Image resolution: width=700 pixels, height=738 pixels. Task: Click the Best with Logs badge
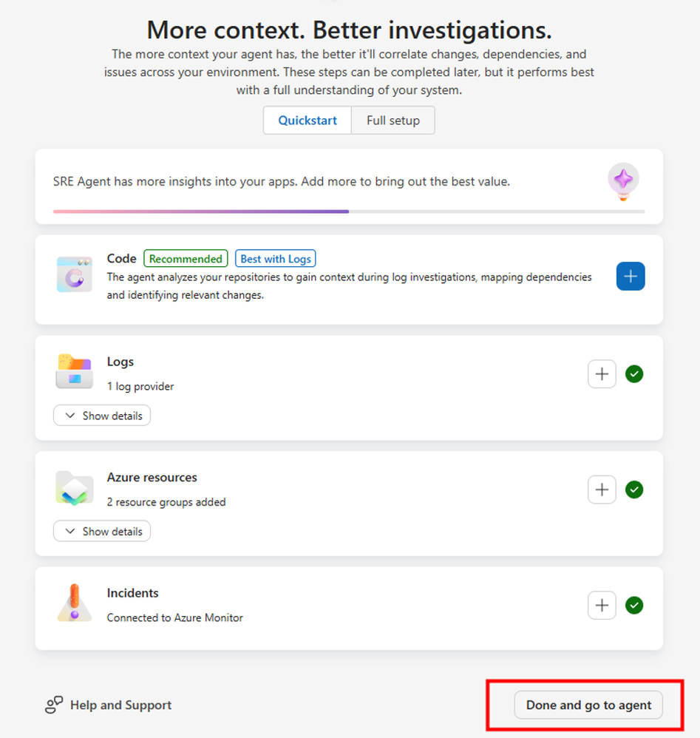[276, 259]
